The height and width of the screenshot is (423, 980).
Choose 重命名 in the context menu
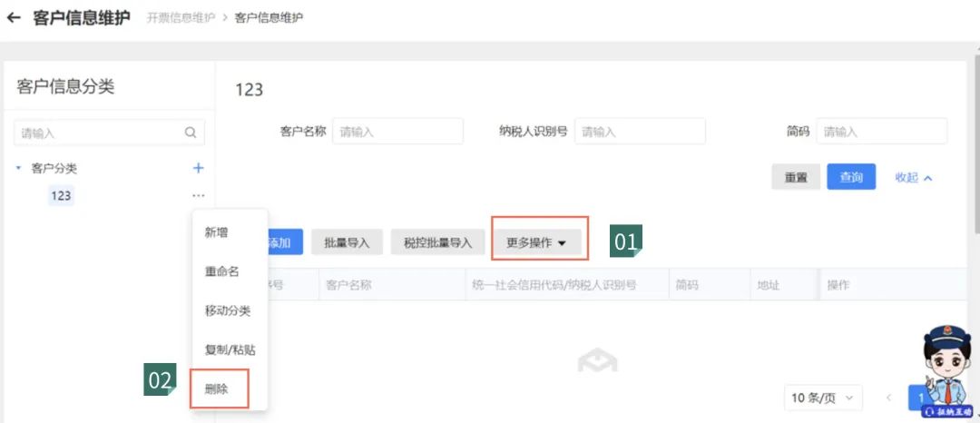click(222, 271)
